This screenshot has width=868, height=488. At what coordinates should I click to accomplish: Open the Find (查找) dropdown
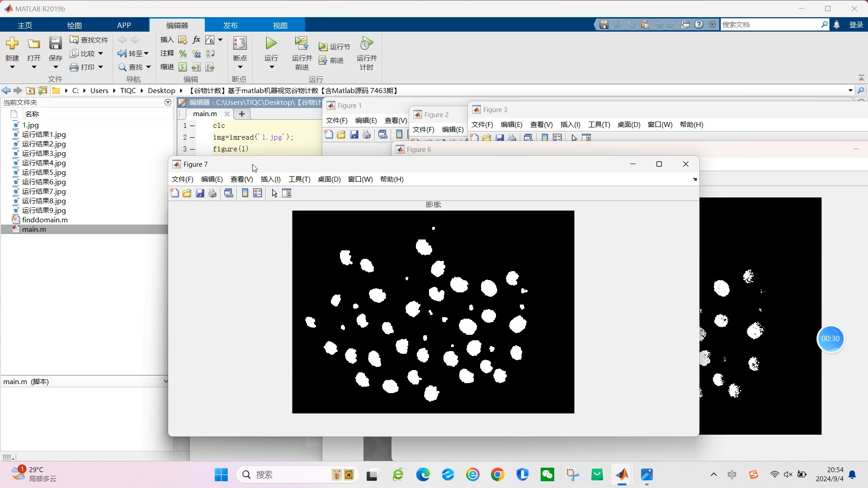134,67
